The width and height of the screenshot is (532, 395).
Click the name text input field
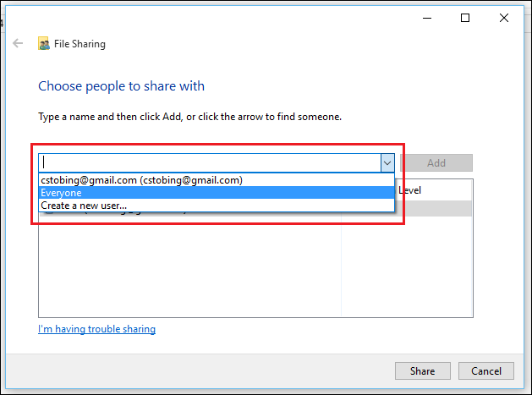[x=210, y=162]
